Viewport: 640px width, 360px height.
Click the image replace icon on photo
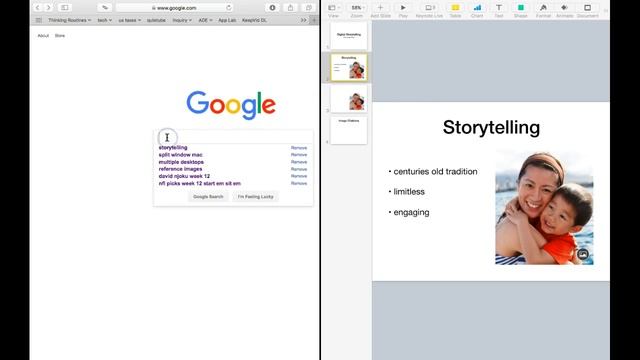click(x=583, y=254)
